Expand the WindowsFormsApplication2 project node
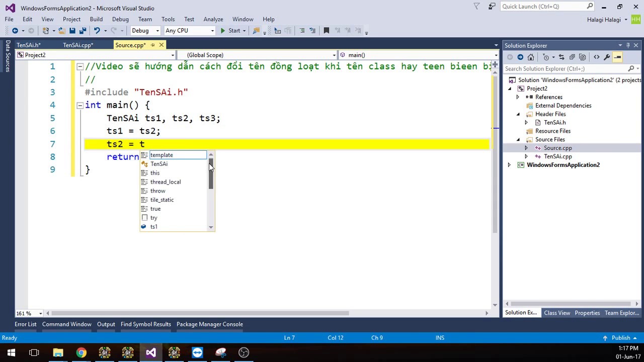The image size is (644, 362). [509, 165]
